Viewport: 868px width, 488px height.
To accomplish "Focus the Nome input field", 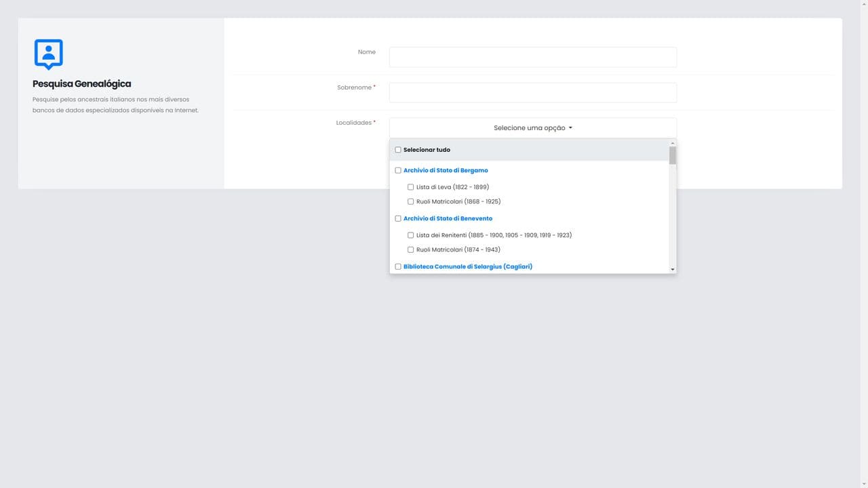I will [x=532, y=57].
